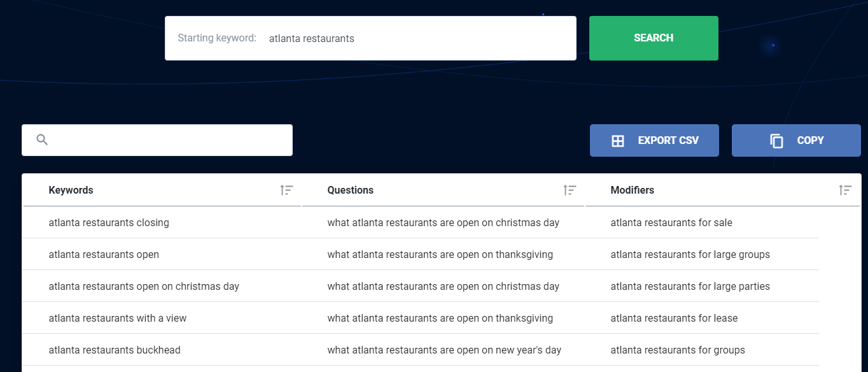Image resolution: width=868 pixels, height=372 pixels.
Task: Select the Modifiers column header
Action: pyautogui.click(x=632, y=190)
